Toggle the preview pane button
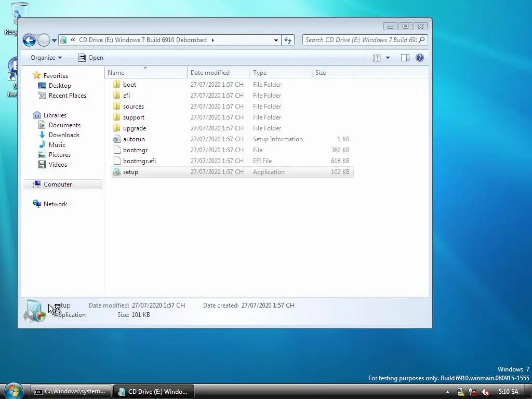This screenshot has height=399, width=532. (405, 58)
